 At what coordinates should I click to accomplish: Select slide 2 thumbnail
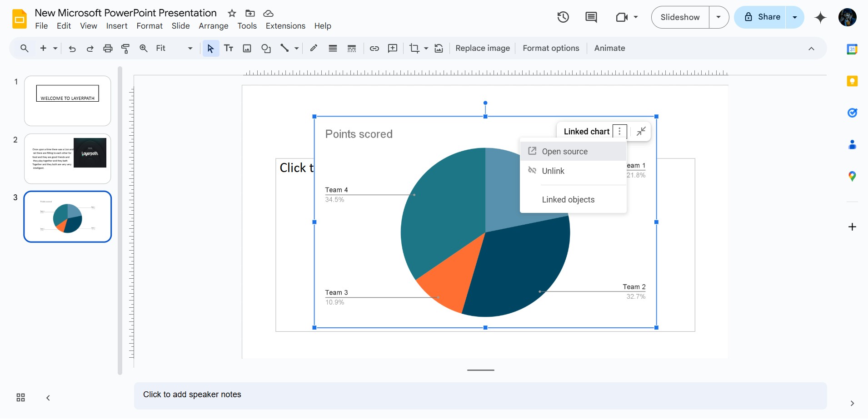click(67, 158)
